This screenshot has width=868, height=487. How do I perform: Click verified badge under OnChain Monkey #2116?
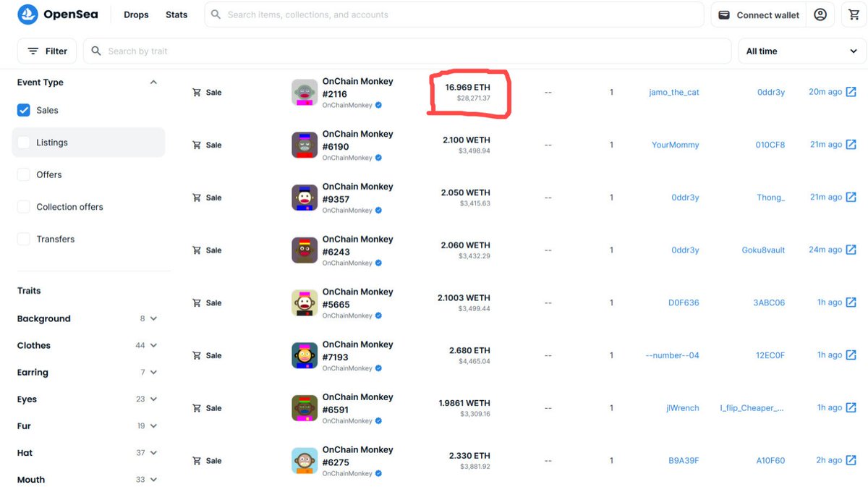coord(379,105)
